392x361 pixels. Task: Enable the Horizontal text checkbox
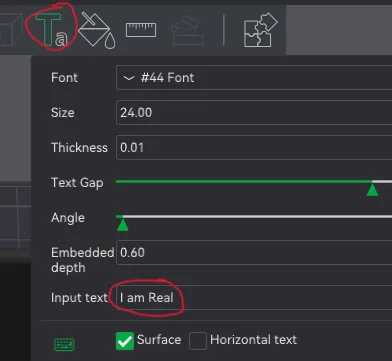[x=198, y=341]
